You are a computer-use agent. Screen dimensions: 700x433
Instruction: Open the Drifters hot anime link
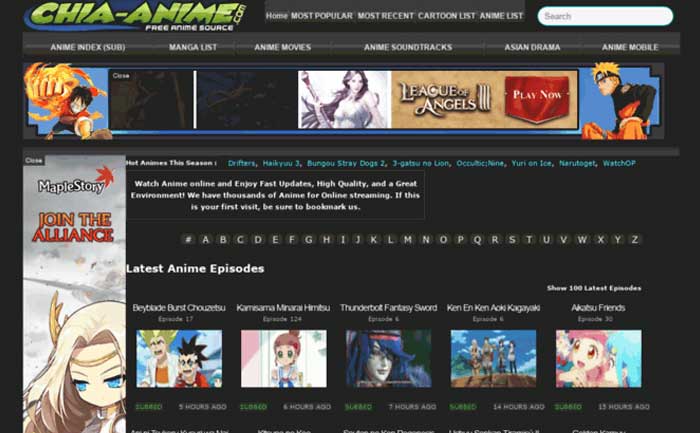point(242,163)
